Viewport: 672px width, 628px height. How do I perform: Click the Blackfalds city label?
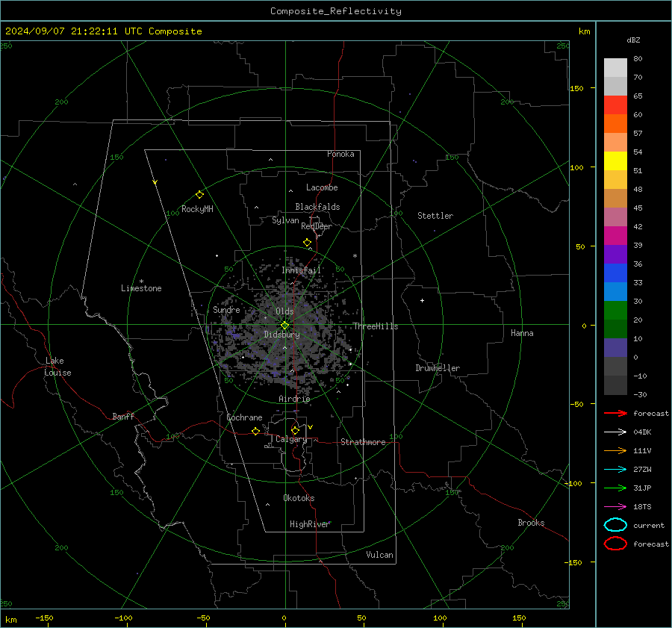317,207
